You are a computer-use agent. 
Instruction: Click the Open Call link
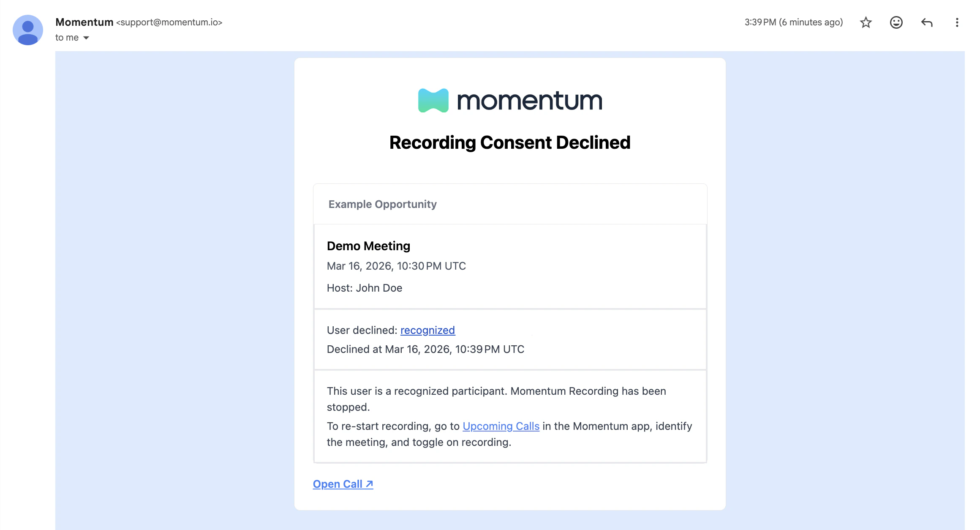point(338,484)
